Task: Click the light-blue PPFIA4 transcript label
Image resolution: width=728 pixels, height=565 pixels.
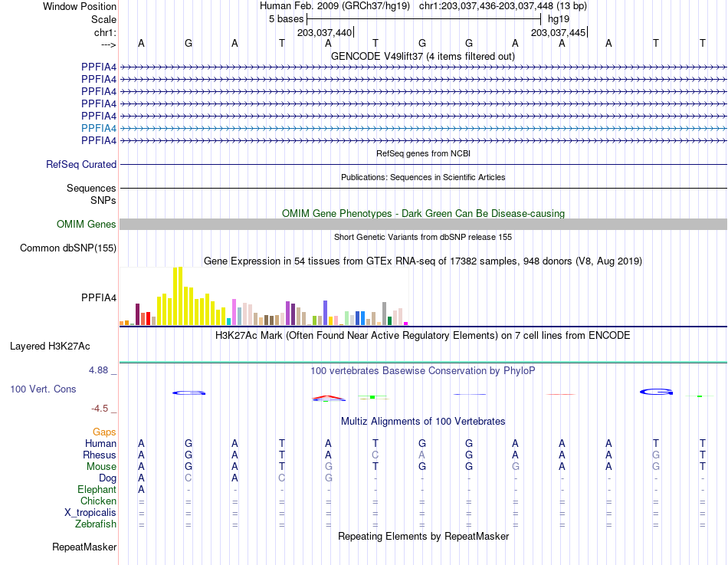Action: click(x=99, y=128)
